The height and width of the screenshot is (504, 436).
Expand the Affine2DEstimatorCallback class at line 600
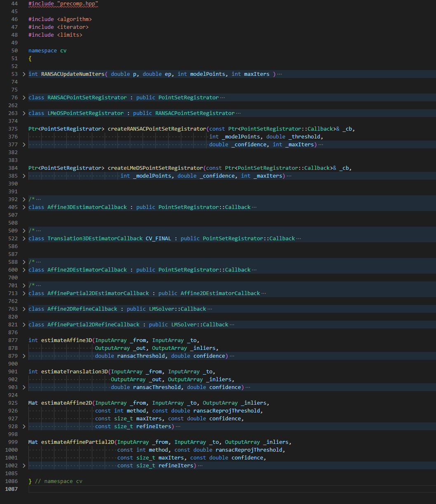click(x=24, y=270)
